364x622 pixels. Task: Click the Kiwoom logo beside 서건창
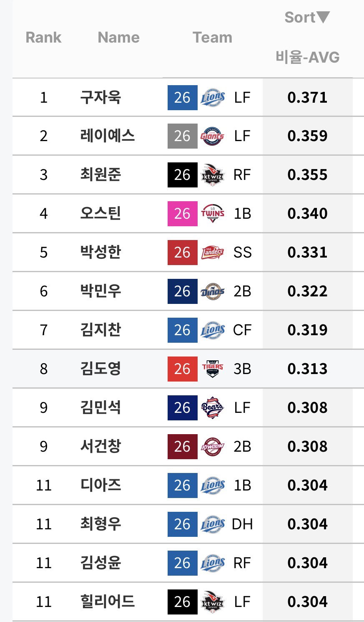(x=213, y=447)
